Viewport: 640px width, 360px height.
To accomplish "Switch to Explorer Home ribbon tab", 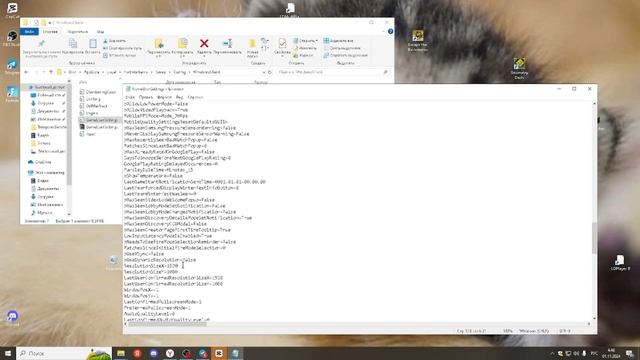I will [x=50, y=31].
